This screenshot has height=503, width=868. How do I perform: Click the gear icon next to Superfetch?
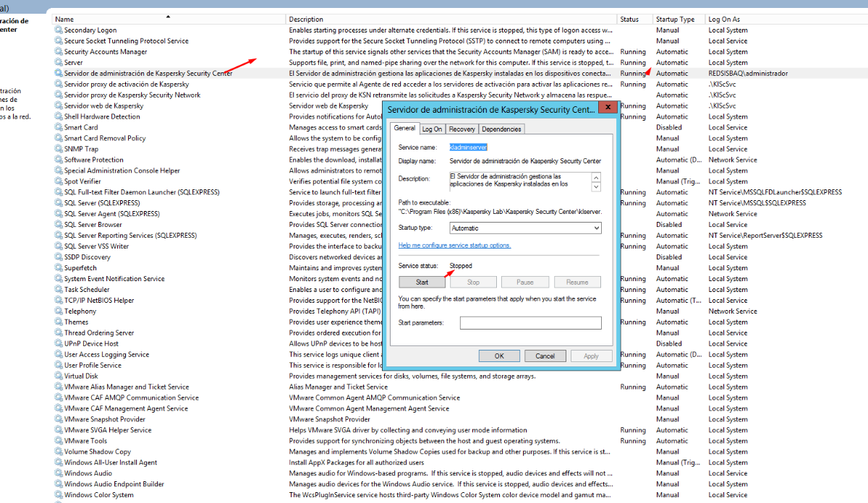(59, 268)
